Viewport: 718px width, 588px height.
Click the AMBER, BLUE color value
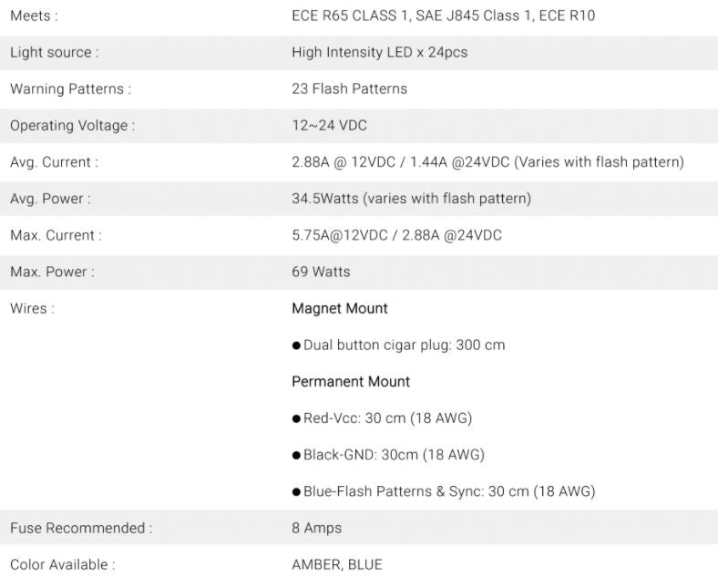336,564
